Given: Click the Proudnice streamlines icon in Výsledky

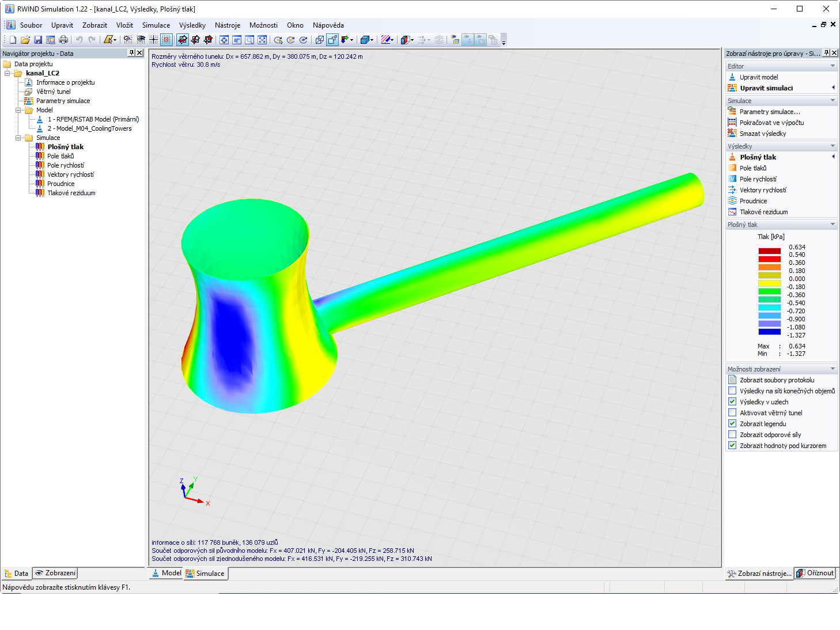Looking at the screenshot, I should 732,201.
